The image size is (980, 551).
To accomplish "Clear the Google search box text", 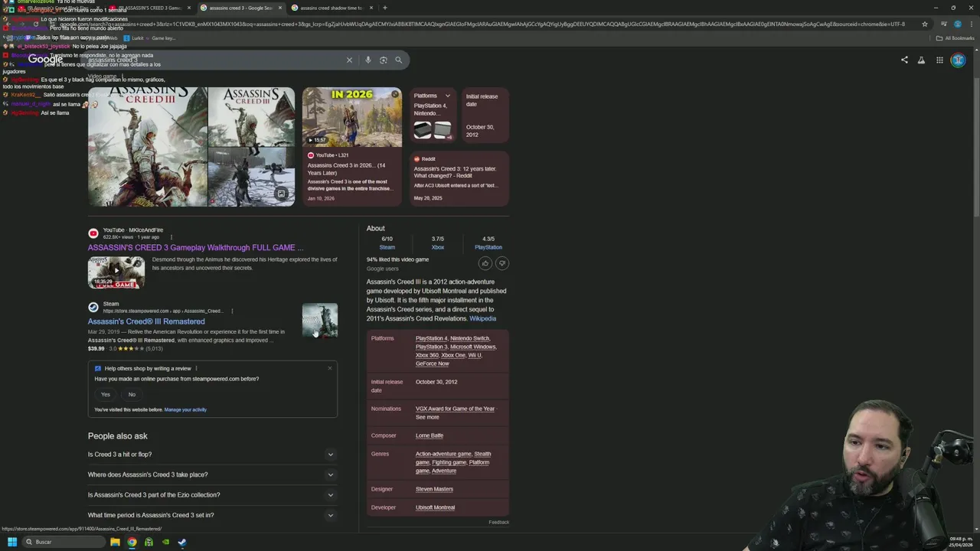I will (x=349, y=60).
